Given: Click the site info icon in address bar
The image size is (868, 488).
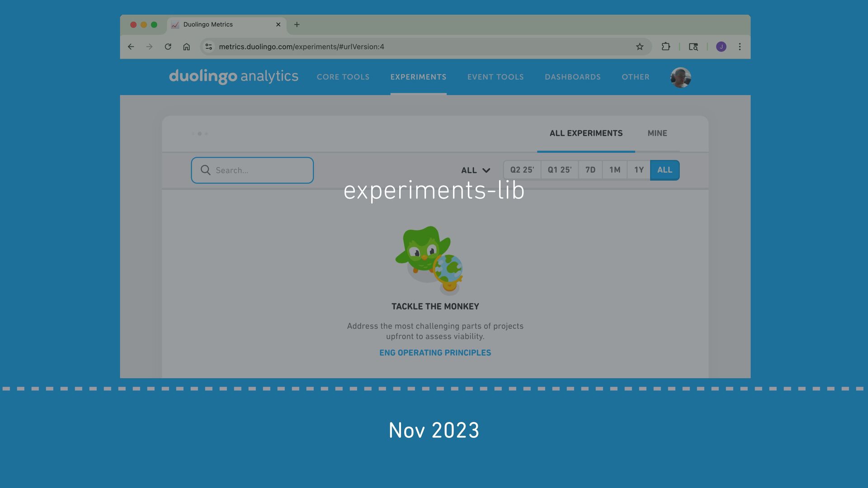Looking at the screenshot, I should (x=208, y=47).
